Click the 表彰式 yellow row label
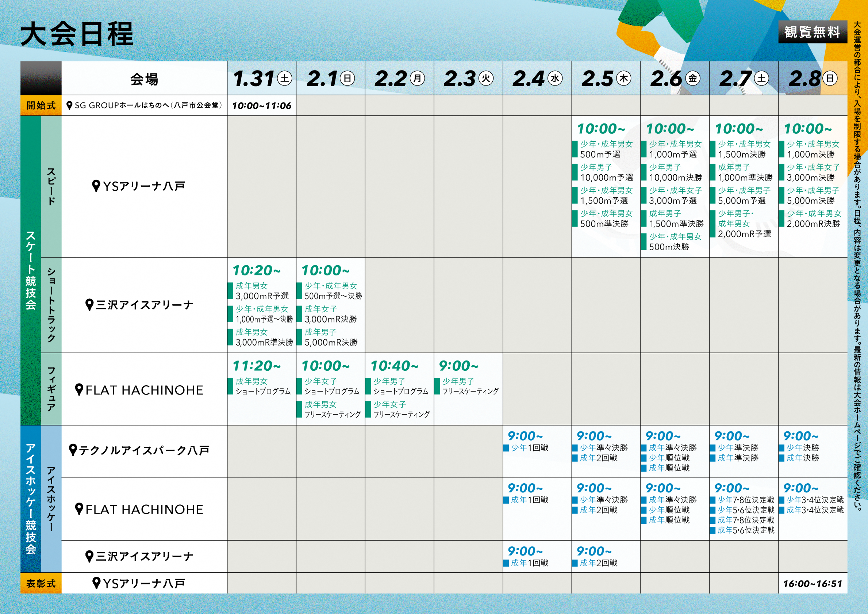Viewport: 868px width, 614px height. click(x=41, y=583)
